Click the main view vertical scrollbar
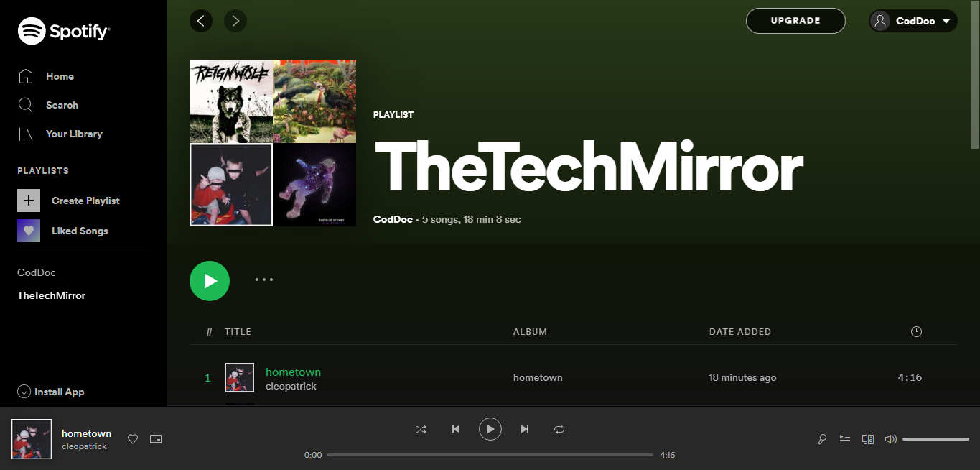This screenshot has width=980, height=470. tap(974, 75)
